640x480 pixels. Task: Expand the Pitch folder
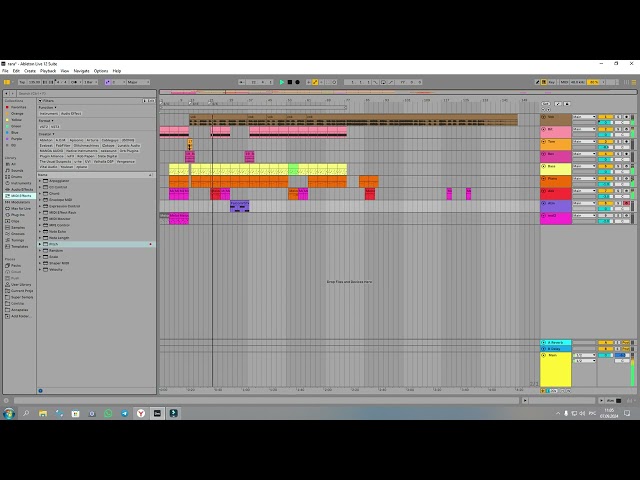[x=40, y=244]
